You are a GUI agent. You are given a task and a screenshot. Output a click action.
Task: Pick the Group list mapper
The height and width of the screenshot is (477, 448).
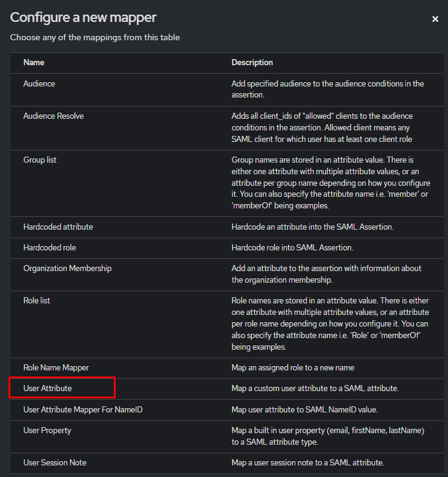pyautogui.click(x=40, y=160)
